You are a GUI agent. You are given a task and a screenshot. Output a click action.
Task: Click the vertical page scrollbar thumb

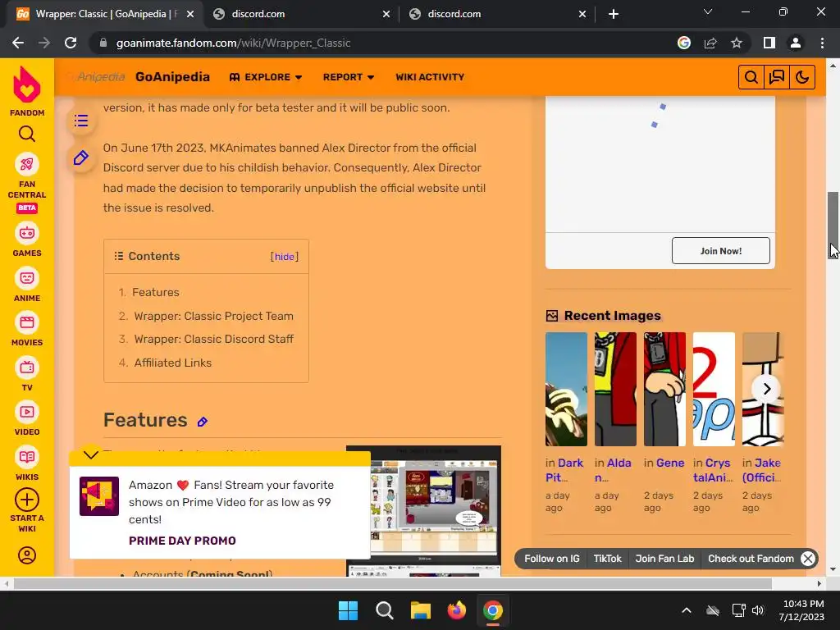click(x=833, y=225)
